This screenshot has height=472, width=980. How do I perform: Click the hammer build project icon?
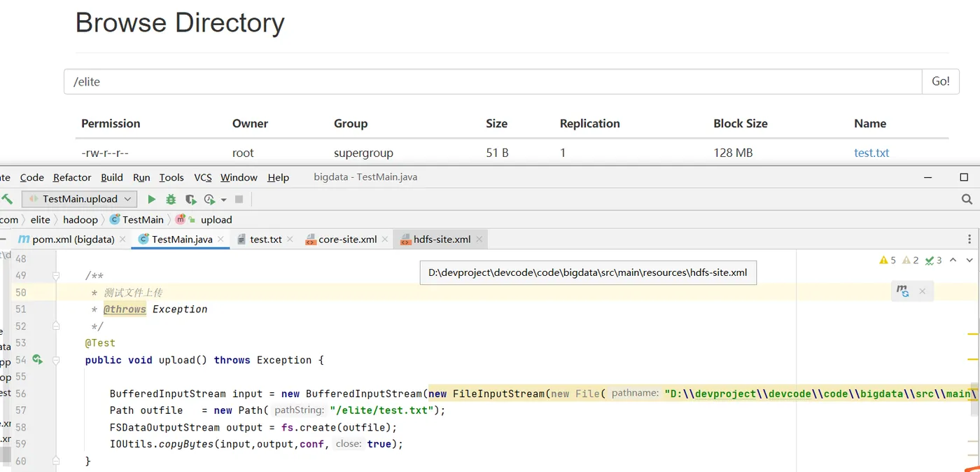(7, 199)
